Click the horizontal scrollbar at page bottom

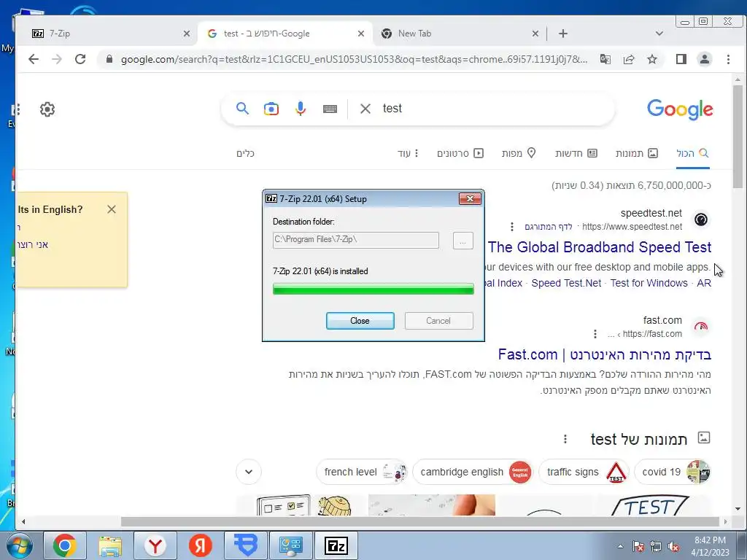click(x=420, y=521)
